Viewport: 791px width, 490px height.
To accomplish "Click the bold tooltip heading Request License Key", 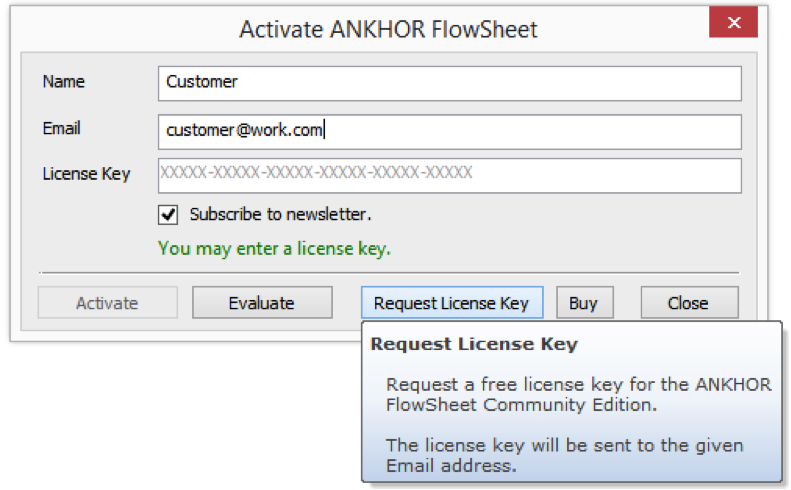I will [x=474, y=345].
